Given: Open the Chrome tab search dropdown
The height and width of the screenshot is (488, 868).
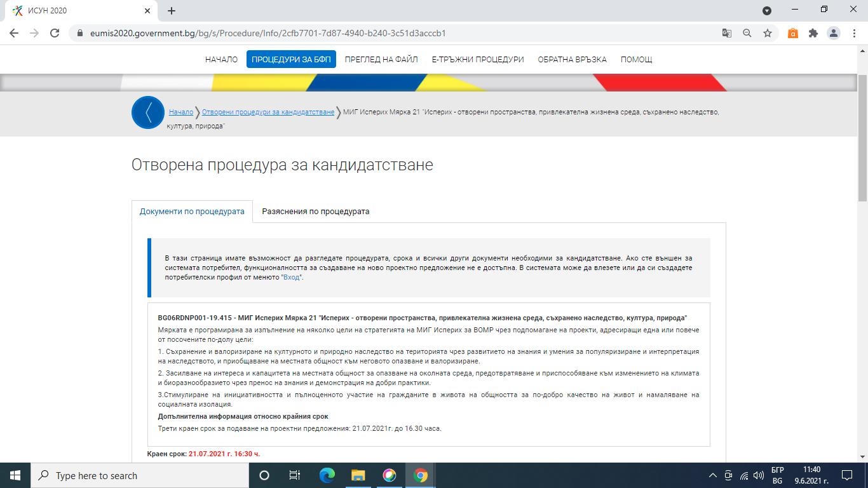Looking at the screenshot, I should (x=767, y=11).
